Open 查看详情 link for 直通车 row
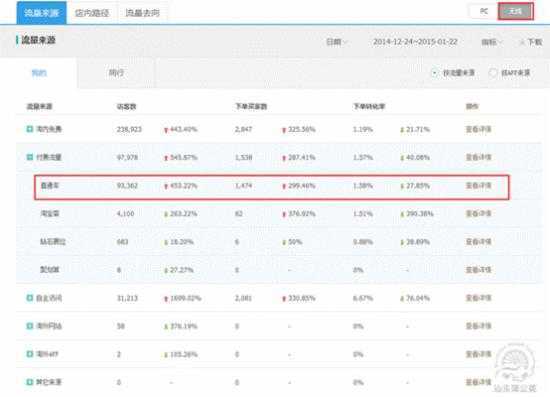The width and height of the screenshot is (550, 397). (478, 186)
